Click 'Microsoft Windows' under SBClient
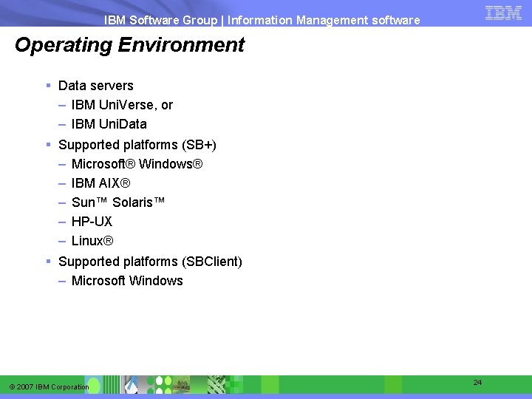 point(127,281)
